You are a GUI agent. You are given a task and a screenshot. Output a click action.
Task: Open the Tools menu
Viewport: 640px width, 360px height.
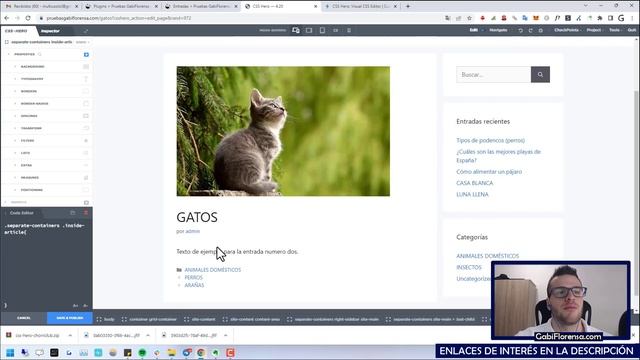point(615,30)
